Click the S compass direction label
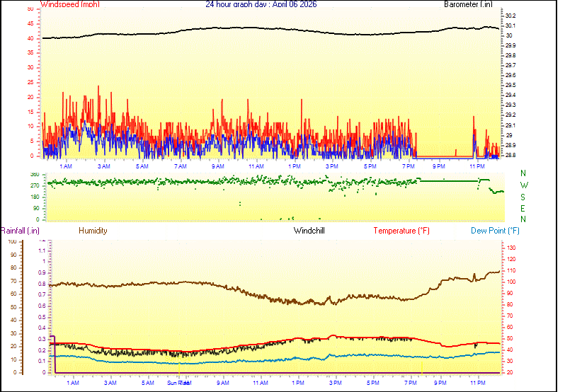This screenshot has width=565, height=392. click(523, 197)
